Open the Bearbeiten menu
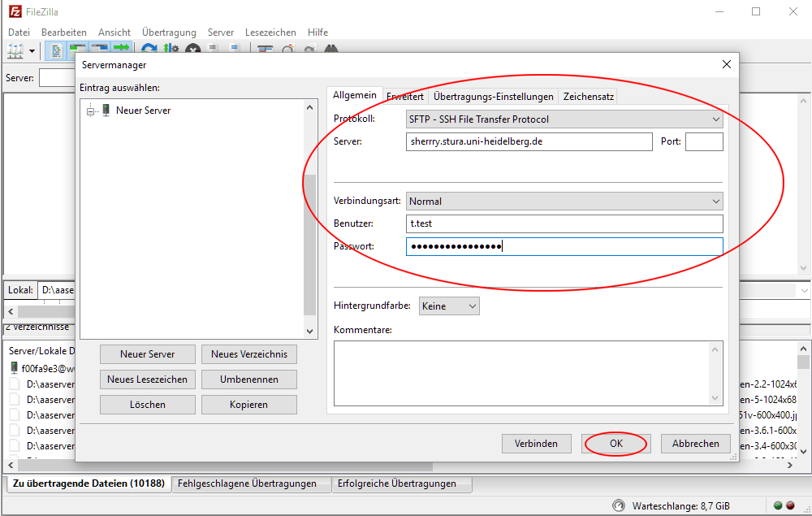This screenshot has height=516, width=812. [63, 33]
